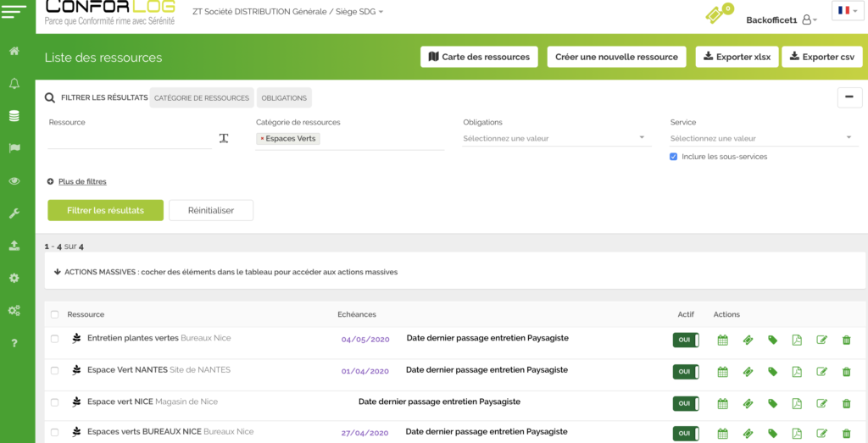Image resolution: width=868 pixels, height=443 pixels.
Task: Select the OBLIGATIONS filter tab
Action: click(284, 98)
